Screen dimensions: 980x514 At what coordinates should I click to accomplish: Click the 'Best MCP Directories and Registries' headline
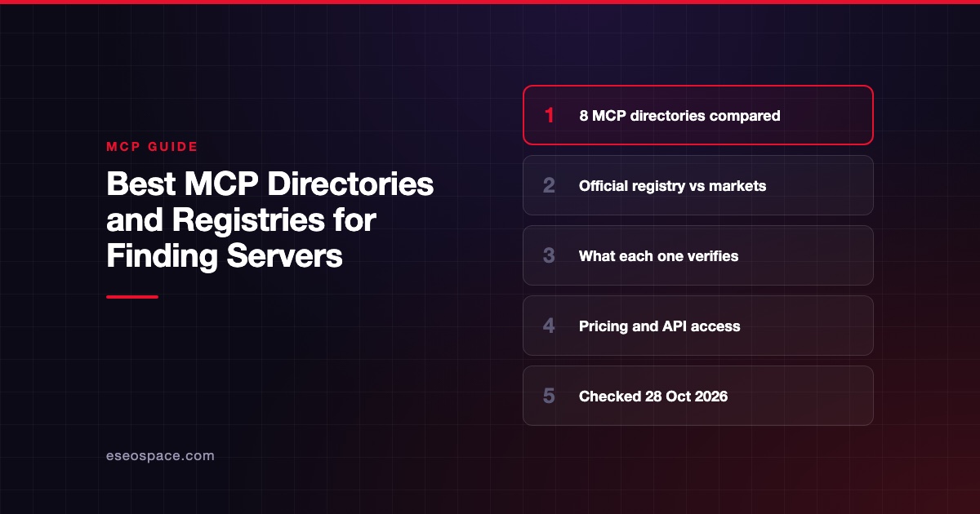point(269,220)
